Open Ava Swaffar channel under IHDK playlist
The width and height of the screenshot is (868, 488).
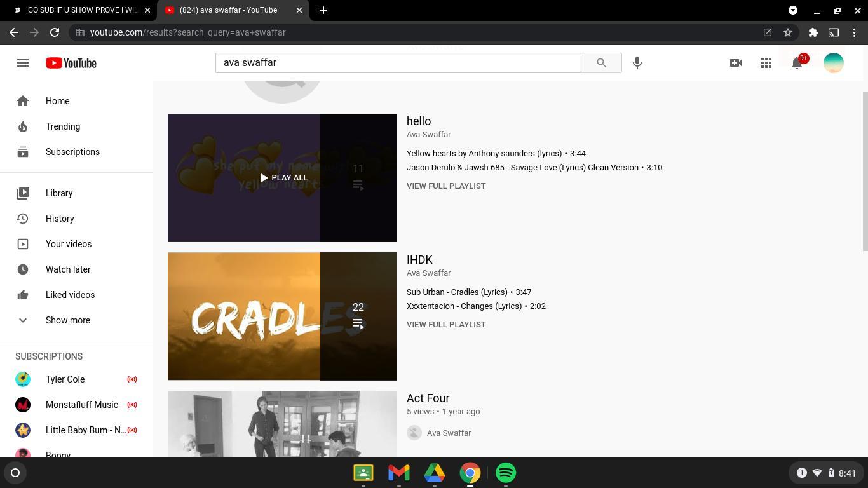click(x=429, y=273)
